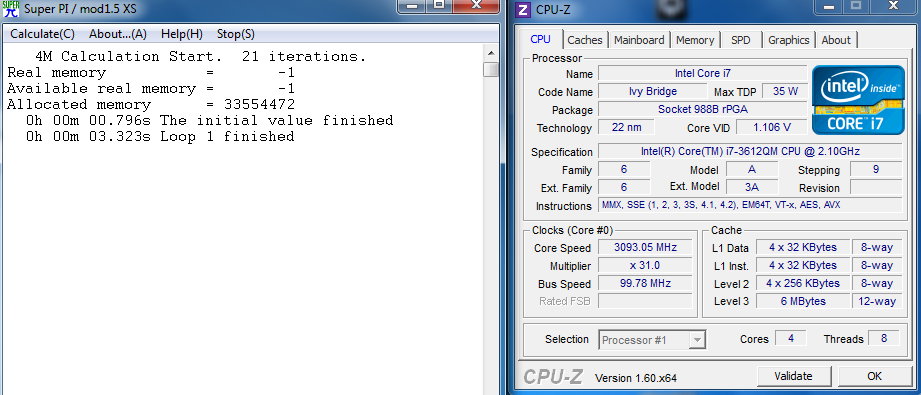
Task: Switch to the Caches tab
Action: click(584, 40)
